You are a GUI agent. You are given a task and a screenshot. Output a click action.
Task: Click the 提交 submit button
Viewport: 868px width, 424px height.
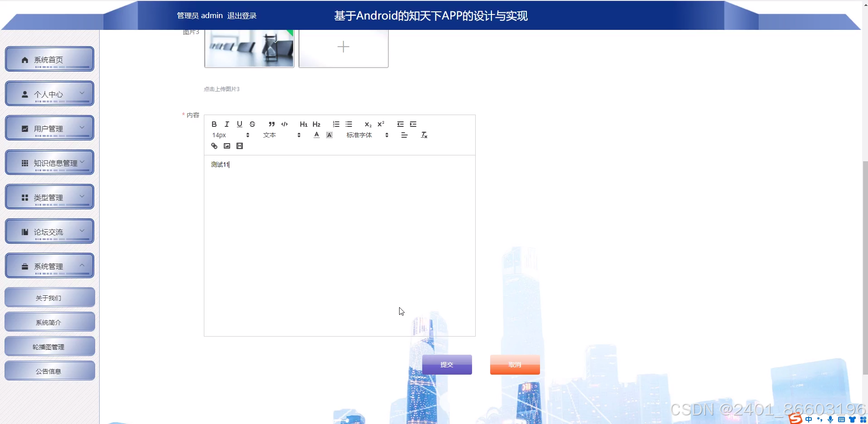[447, 365]
